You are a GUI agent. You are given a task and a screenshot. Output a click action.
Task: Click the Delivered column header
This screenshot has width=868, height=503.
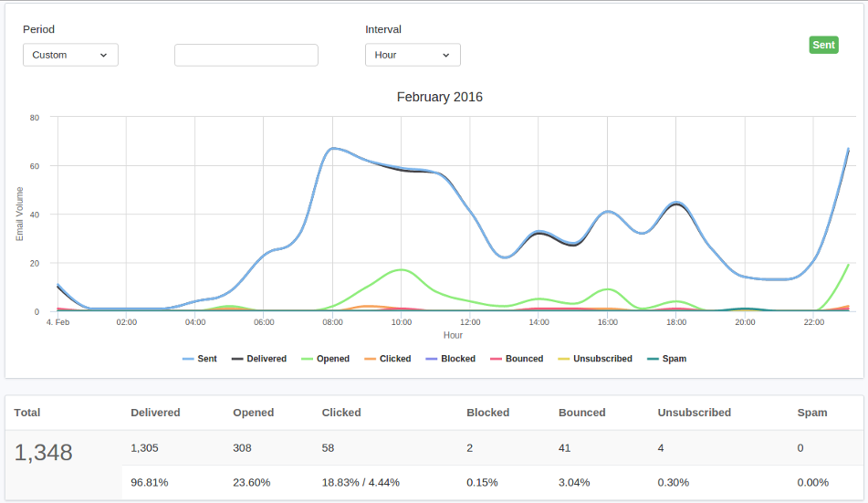pyautogui.click(x=155, y=413)
